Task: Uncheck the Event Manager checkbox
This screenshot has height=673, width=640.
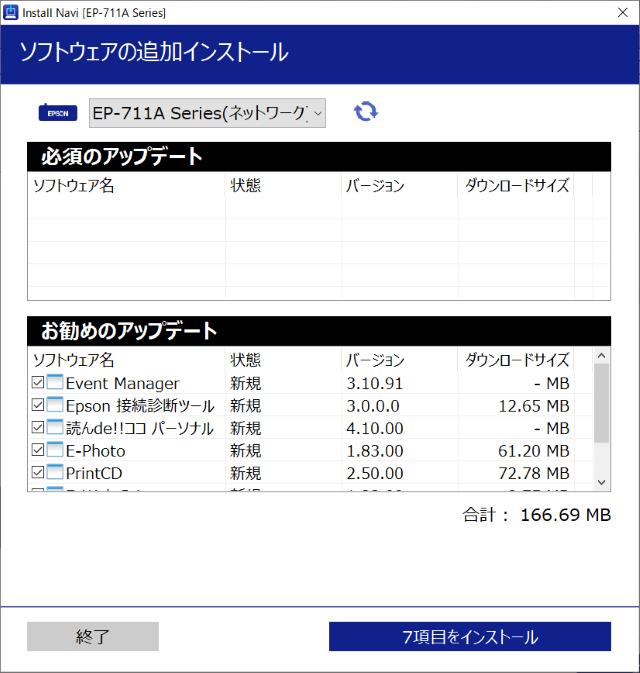Action: coord(38,382)
